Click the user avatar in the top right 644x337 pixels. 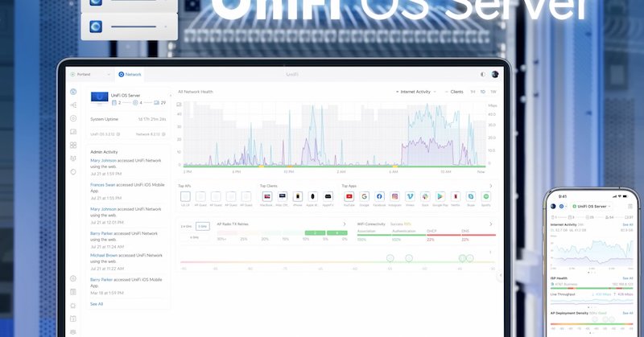495,74
